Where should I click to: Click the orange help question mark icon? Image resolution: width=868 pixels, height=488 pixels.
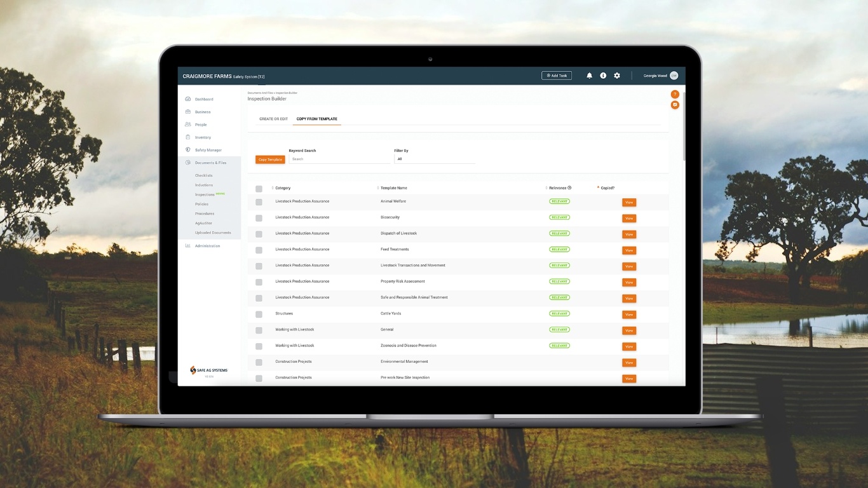[x=675, y=94]
